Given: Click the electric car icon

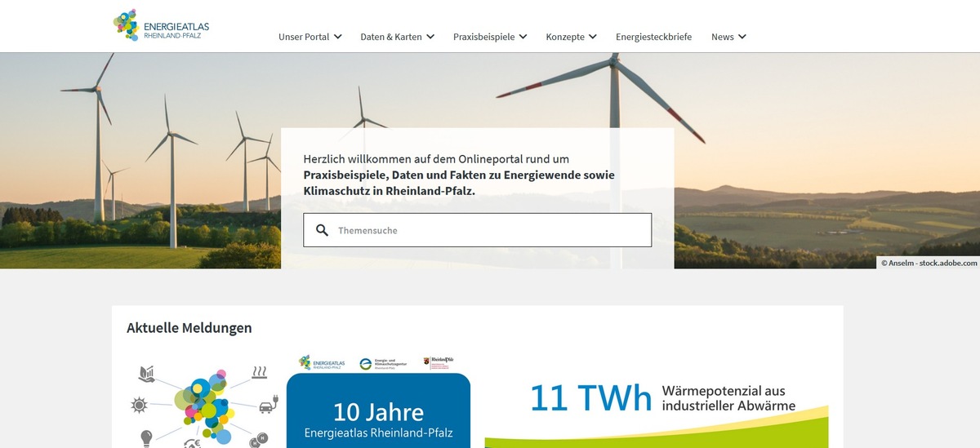Looking at the screenshot, I should 267,405.
